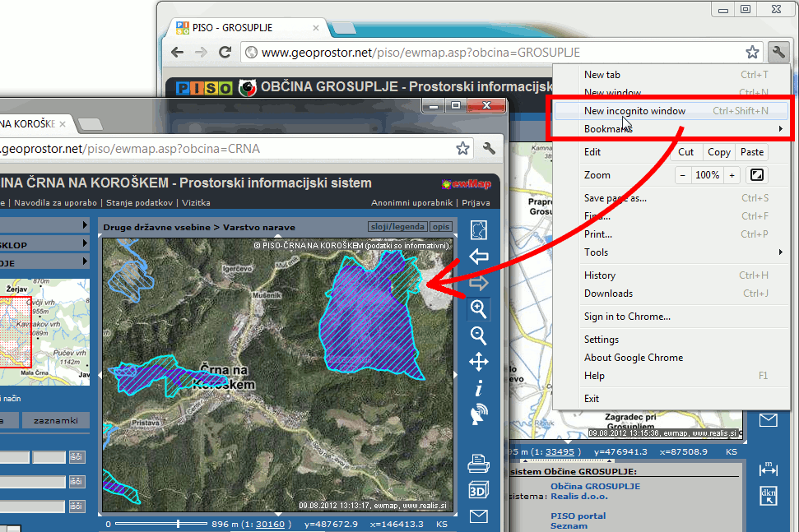Open the zaznamki tab
The image size is (799, 532).
pyautogui.click(x=56, y=420)
